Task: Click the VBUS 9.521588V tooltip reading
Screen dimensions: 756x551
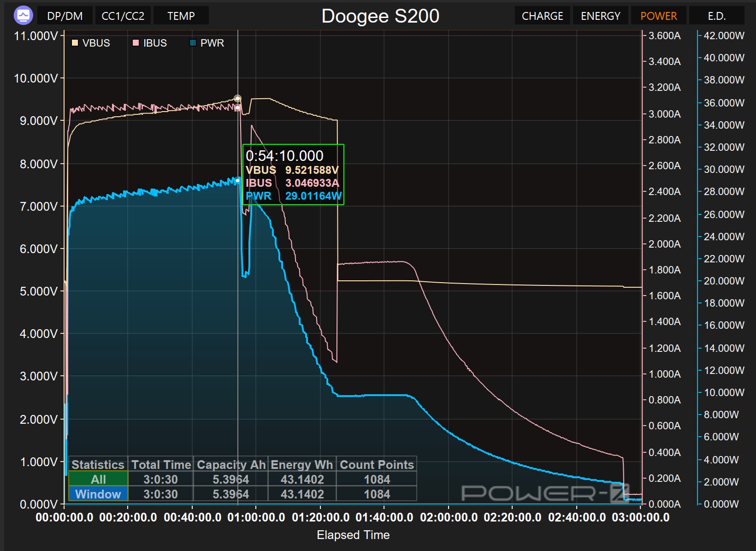Action: [292, 170]
